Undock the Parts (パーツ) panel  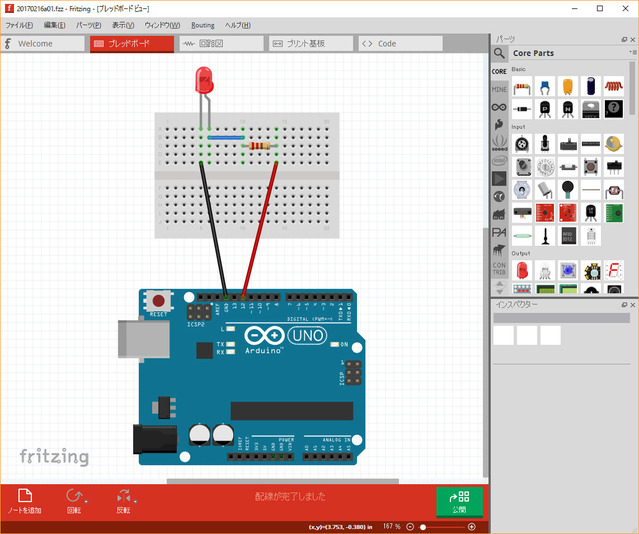(x=624, y=39)
